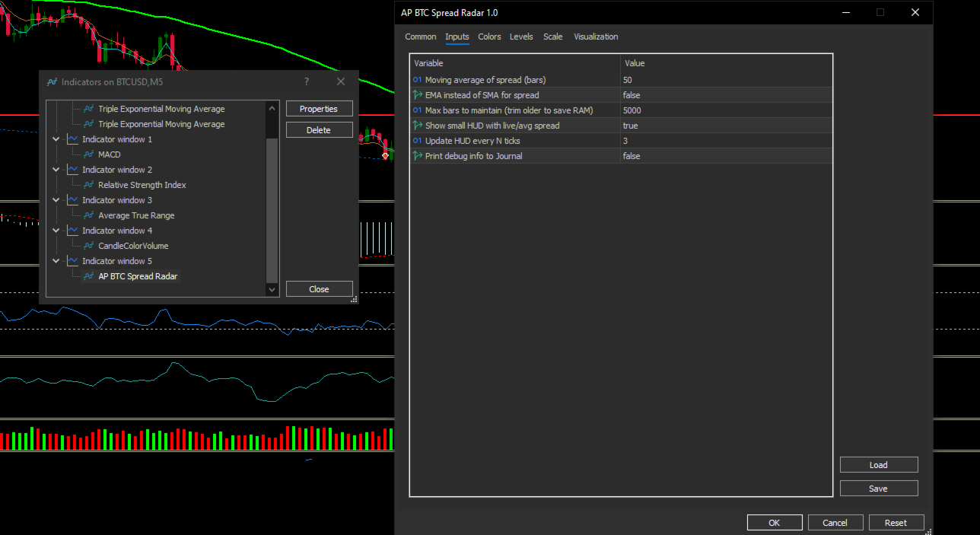The height and width of the screenshot is (535, 980).
Task: Click the Reset button
Action: (896, 523)
